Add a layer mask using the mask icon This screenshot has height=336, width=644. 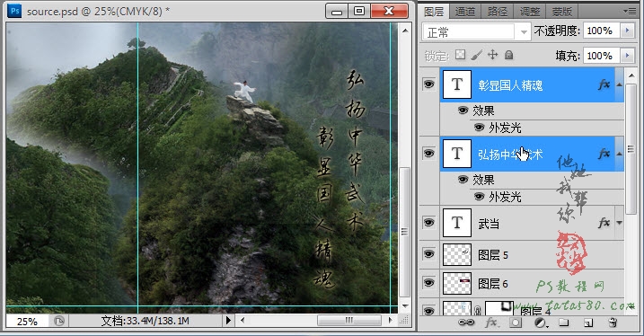coord(515,323)
